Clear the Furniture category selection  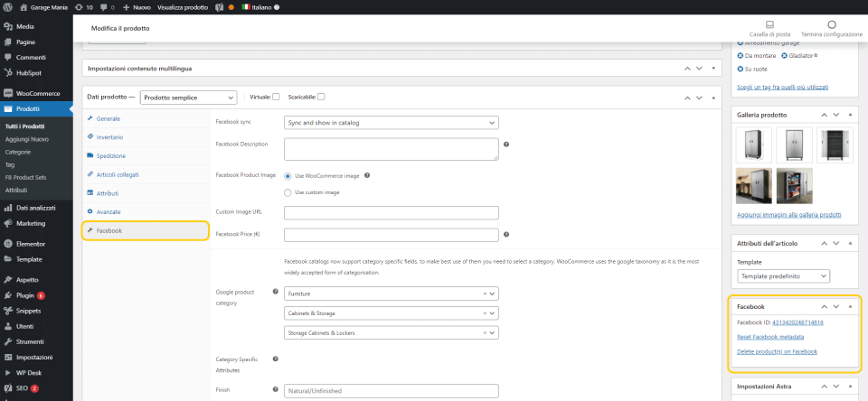pyautogui.click(x=485, y=294)
